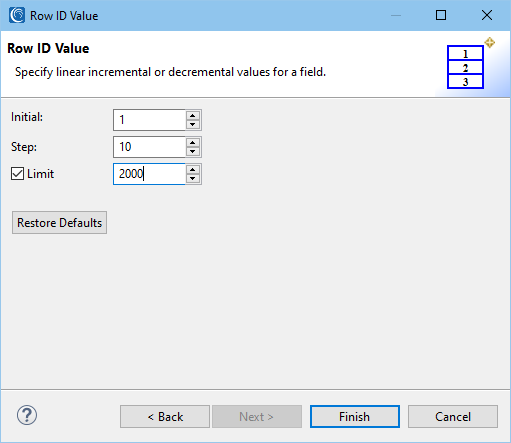This screenshot has height=443, width=511.
Task: Decrease the Limit value with down arrow
Action: click(193, 178)
